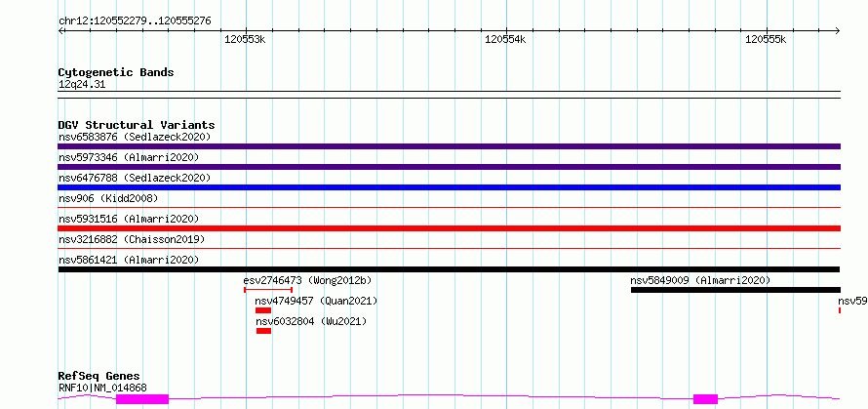Open the nsv6032804 (Wu2021) label
This screenshot has height=409, width=868.
310,321
